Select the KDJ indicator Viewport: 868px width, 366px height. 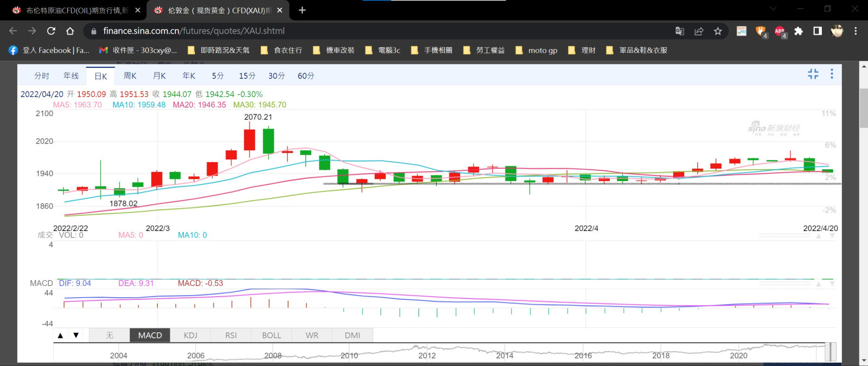pyautogui.click(x=190, y=336)
